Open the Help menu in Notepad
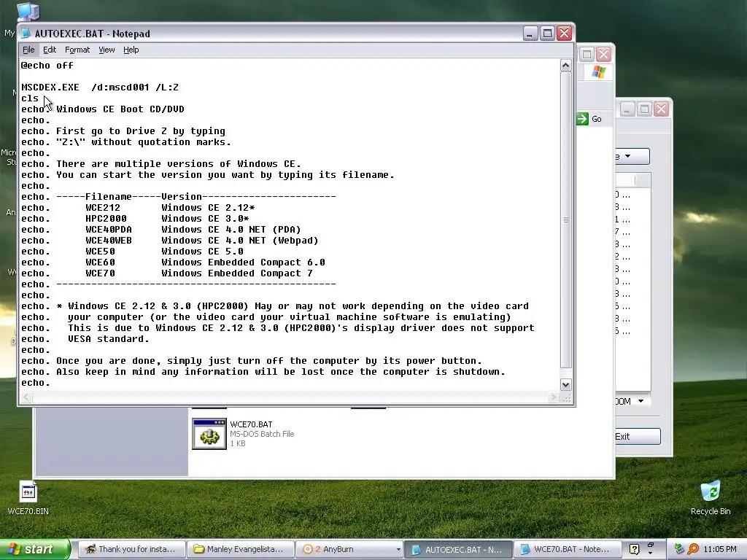 click(x=131, y=50)
